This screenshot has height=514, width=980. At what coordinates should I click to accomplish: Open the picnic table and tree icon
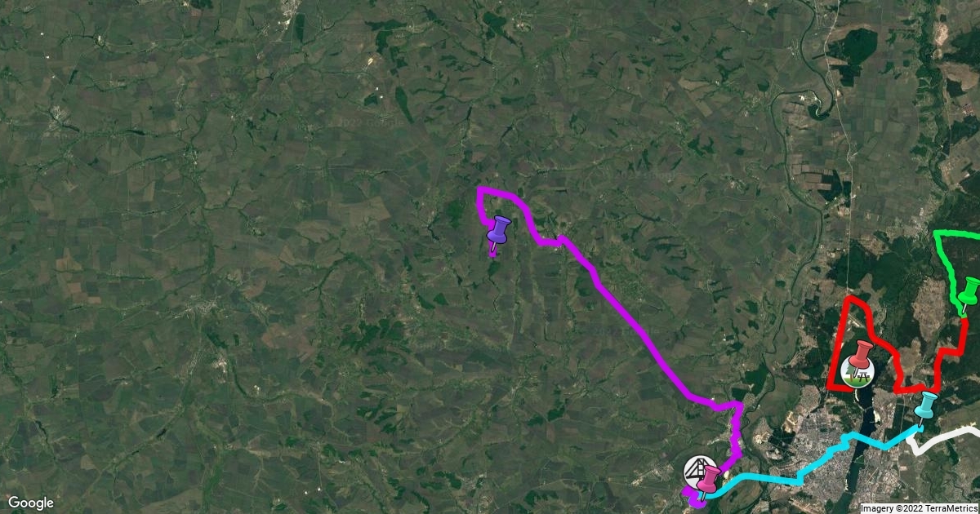tap(857, 373)
